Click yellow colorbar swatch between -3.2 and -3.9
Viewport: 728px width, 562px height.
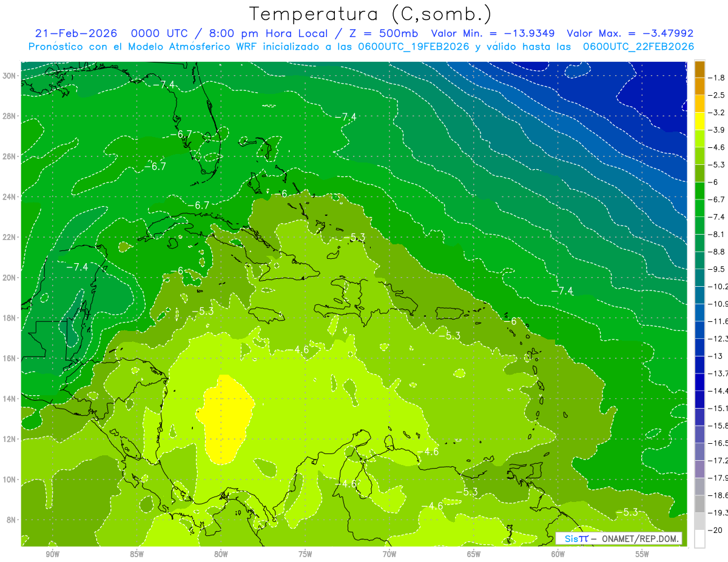click(x=699, y=121)
